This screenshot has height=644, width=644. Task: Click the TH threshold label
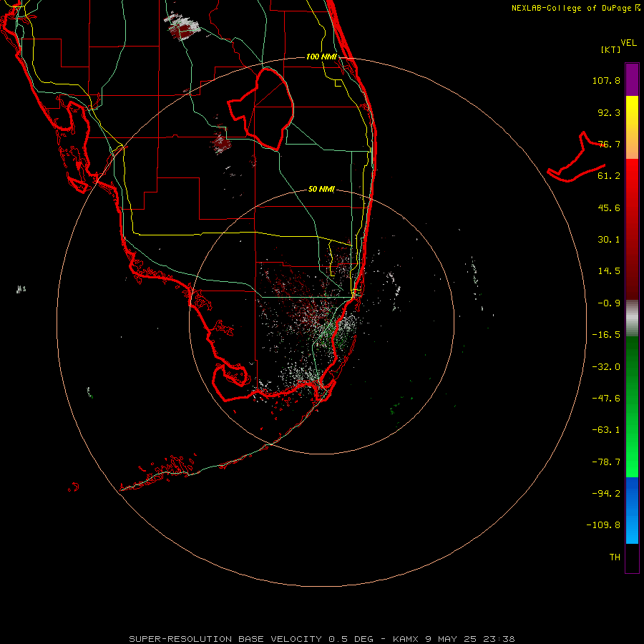[x=615, y=557]
